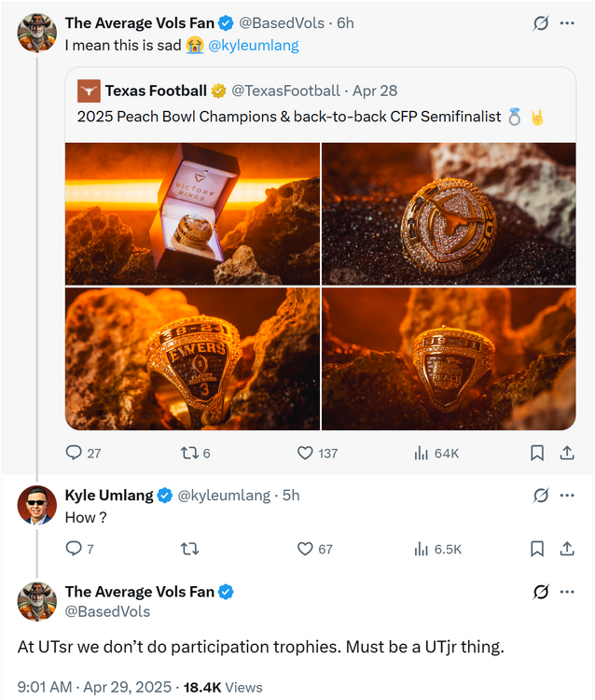Click Grok icon on Kyle Umlang's reply
The width and height of the screenshot is (595, 700).
pyautogui.click(x=540, y=496)
